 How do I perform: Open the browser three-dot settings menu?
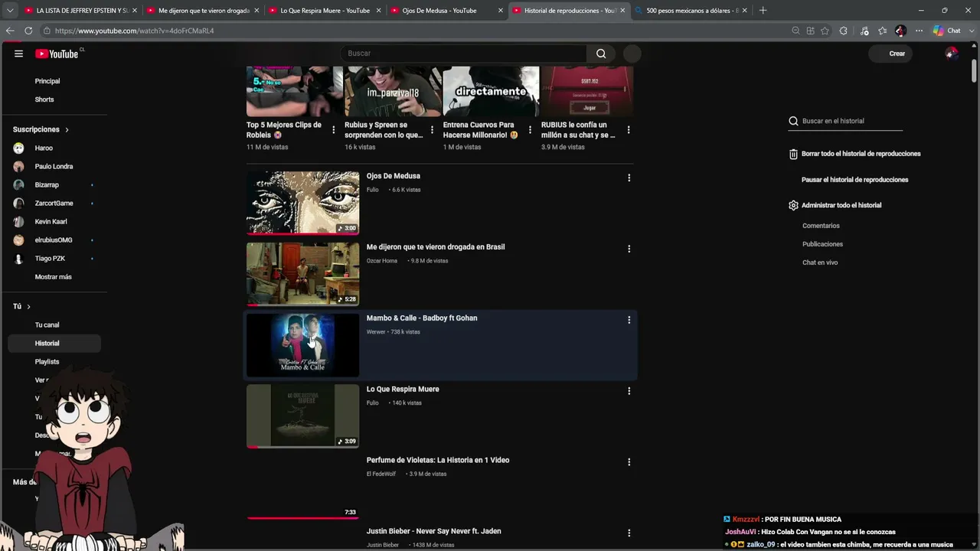tap(919, 31)
